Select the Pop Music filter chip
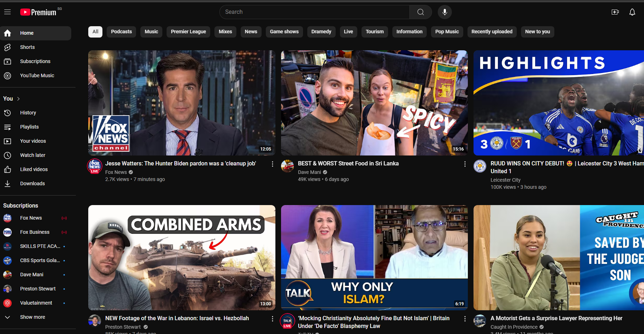This screenshot has width=644, height=334. point(447,32)
